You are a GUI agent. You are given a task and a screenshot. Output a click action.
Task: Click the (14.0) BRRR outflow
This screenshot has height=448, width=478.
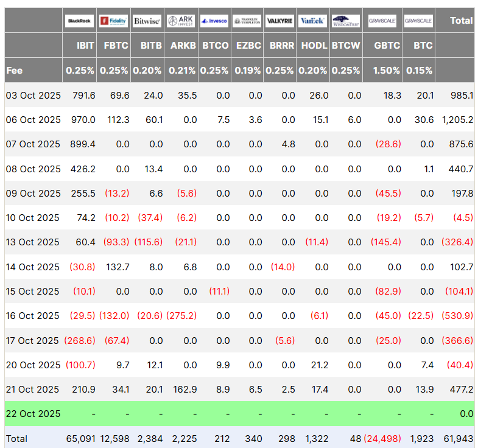[x=283, y=267]
